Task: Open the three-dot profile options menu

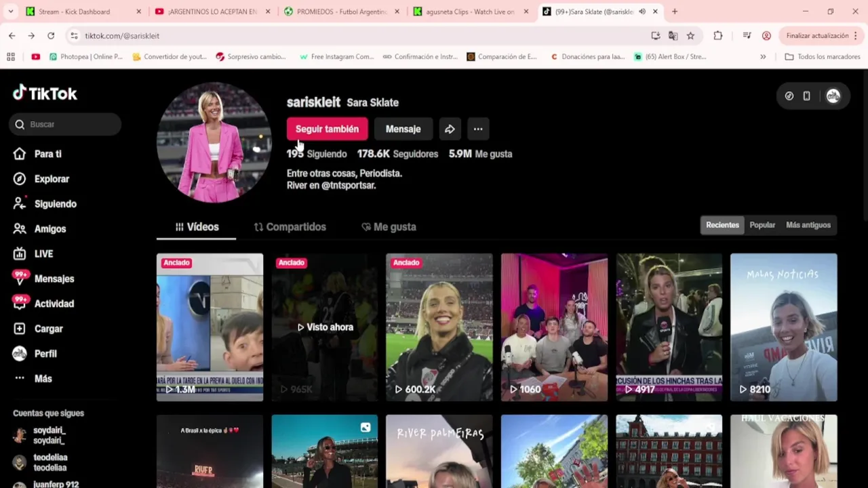Action: pos(478,129)
